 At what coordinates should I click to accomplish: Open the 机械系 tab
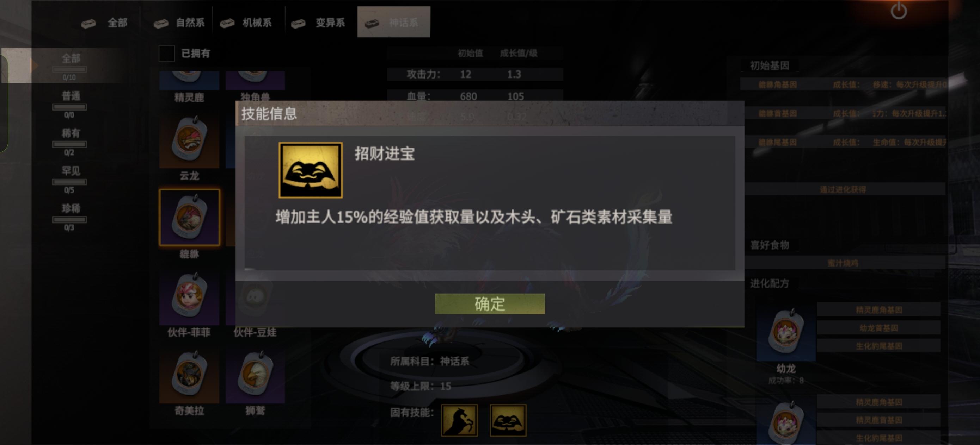(x=246, y=23)
